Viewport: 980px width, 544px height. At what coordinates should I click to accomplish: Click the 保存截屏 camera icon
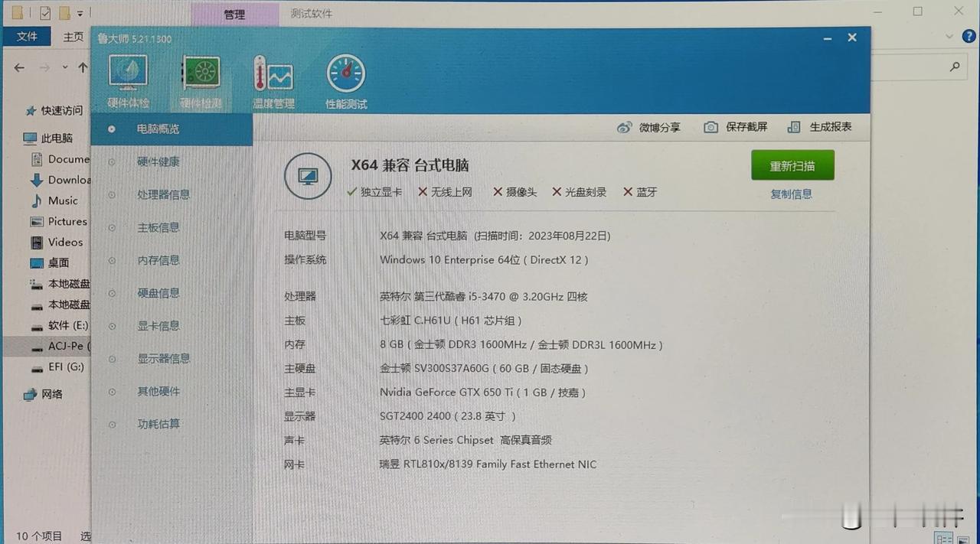coord(711,127)
